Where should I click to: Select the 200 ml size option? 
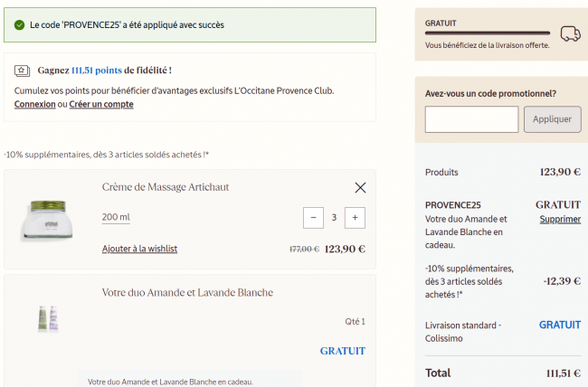[116, 217]
